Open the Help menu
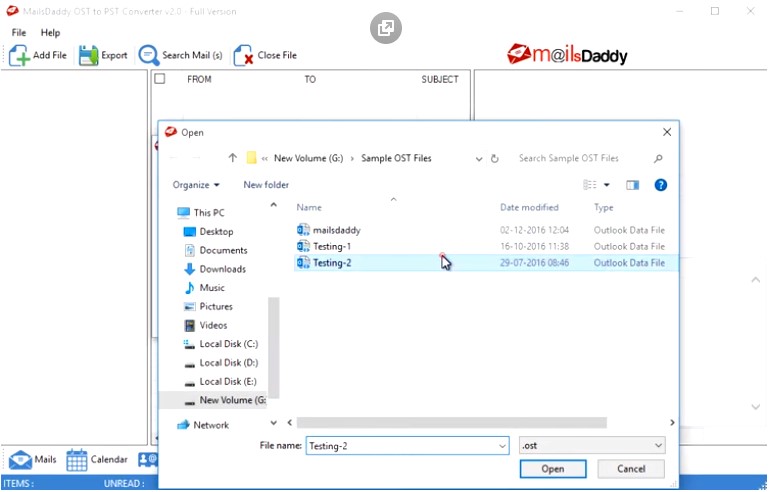The height and width of the screenshot is (492, 769). pyautogui.click(x=50, y=32)
